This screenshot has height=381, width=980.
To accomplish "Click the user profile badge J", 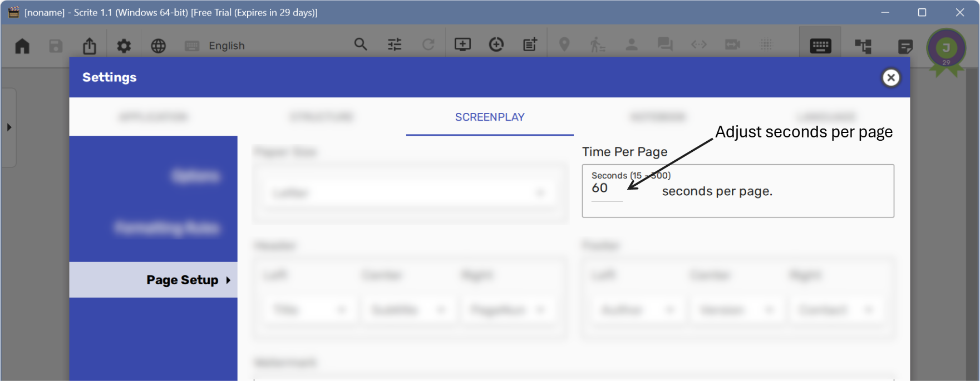I will click(946, 49).
